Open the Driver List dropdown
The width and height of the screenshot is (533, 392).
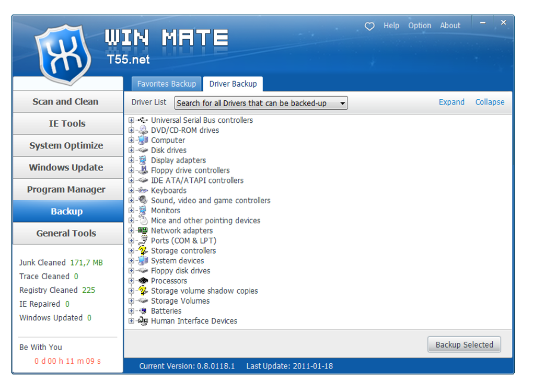pos(261,103)
